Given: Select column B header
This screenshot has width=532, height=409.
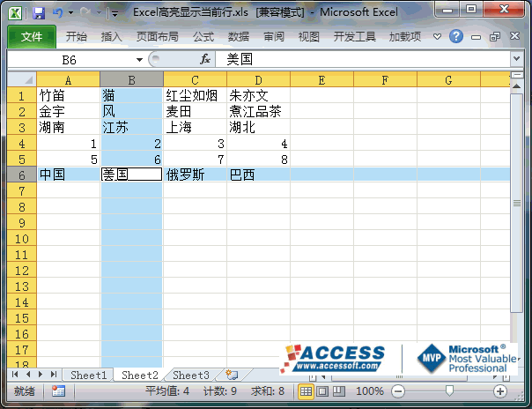Looking at the screenshot, I should (131, 80).
